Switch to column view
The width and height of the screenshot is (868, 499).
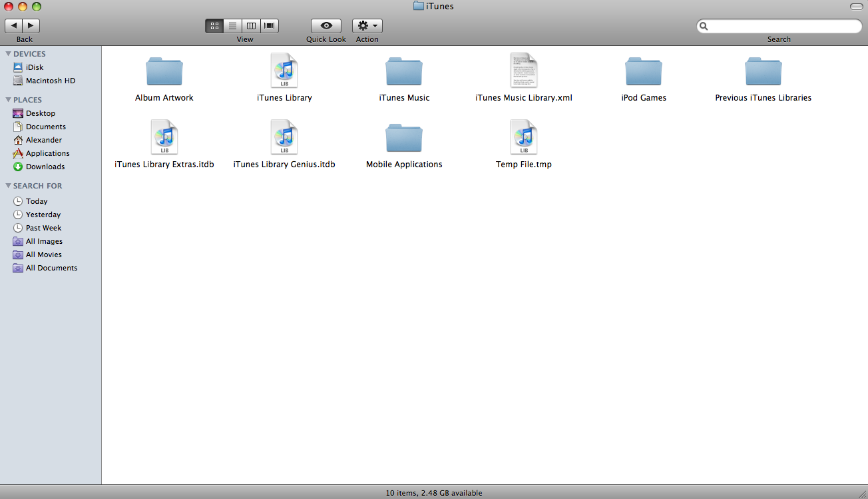point(251,26)
